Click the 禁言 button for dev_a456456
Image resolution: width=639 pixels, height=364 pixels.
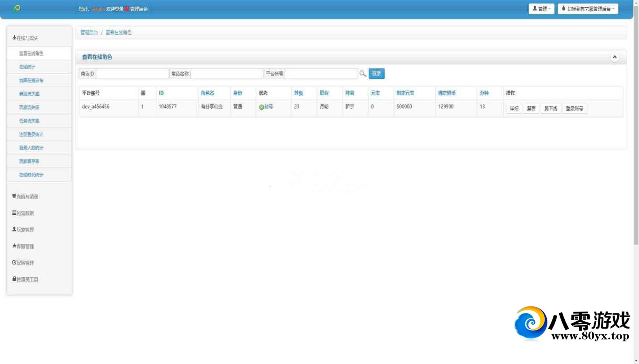pos(531,108)
